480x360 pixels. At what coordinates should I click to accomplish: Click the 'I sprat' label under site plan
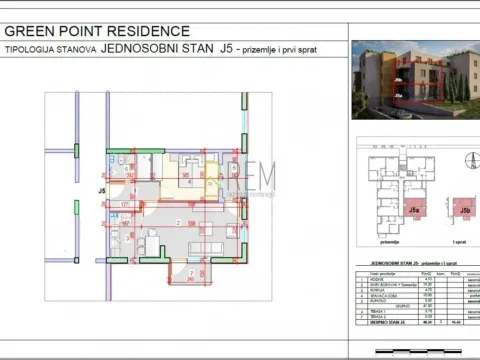click(459, 242)
